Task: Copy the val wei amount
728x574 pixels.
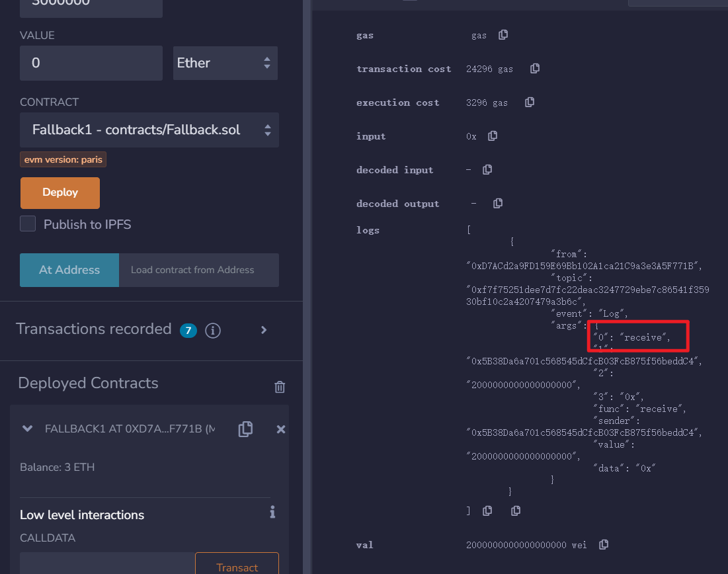Action: click(x=604, y=545)
